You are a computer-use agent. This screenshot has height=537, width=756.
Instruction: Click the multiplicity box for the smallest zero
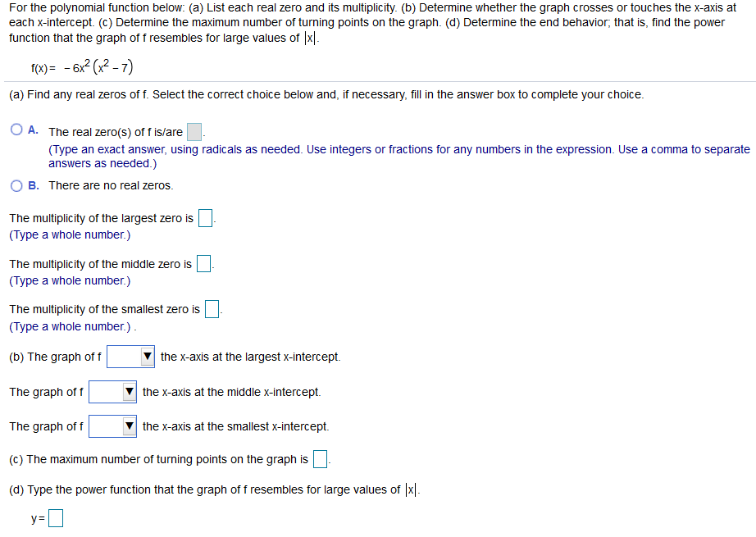pyautogui.click(x=212, y=309)
